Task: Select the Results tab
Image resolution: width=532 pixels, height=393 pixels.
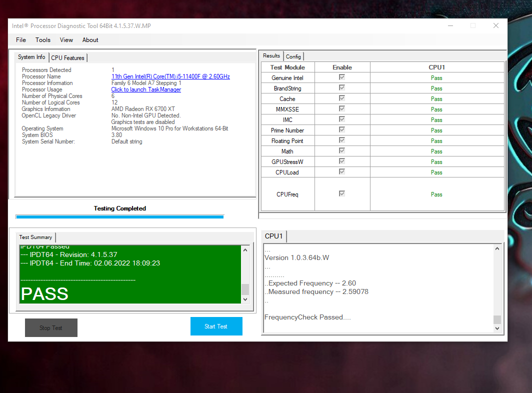Action: tap(271, 55)
